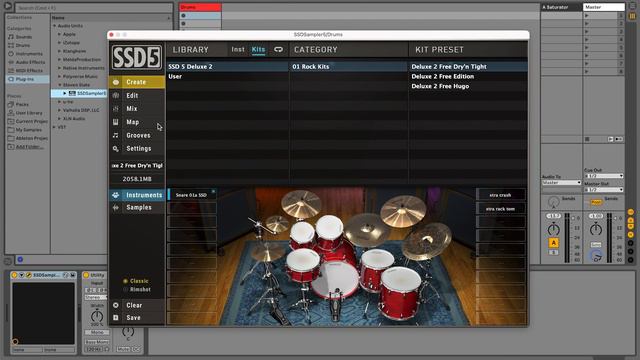Open the Master Out dropdown

click(604, 190)
